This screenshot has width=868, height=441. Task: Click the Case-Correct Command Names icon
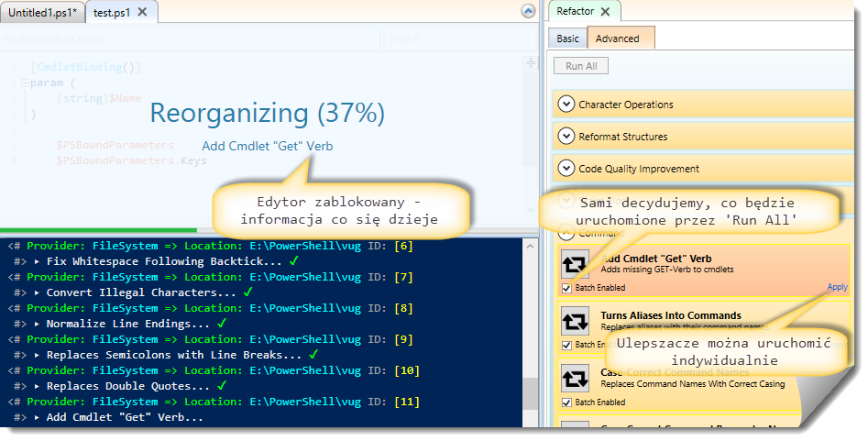click(575, 378)
